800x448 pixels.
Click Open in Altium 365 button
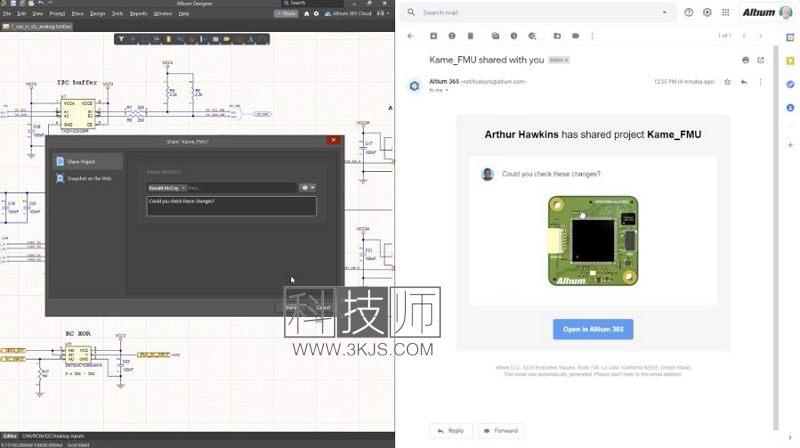coord(593,329)
